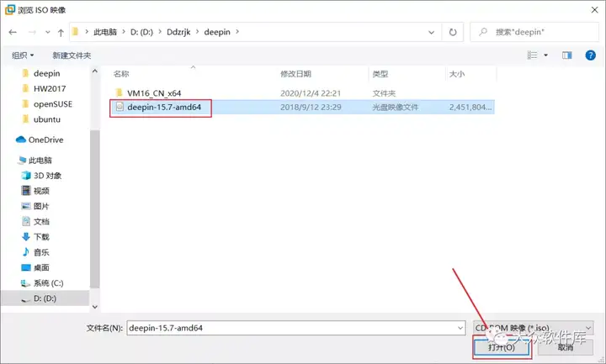Click size 2,451,804 cell

click(470, 108)
